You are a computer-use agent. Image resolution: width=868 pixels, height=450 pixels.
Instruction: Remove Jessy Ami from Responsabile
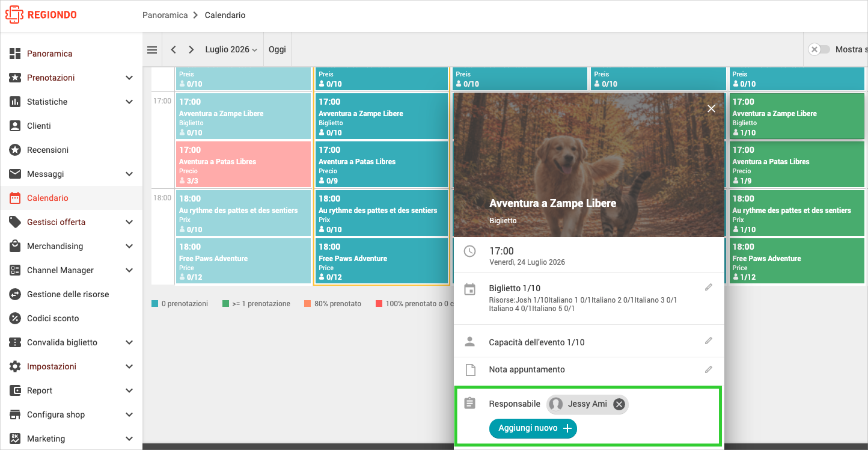[x=619, y=404]
